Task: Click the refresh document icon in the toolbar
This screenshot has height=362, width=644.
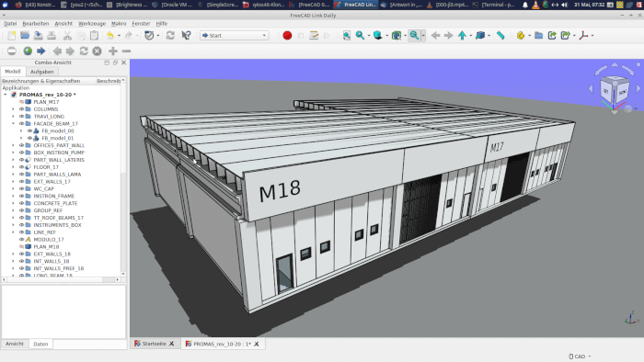Action: [170, 36]
